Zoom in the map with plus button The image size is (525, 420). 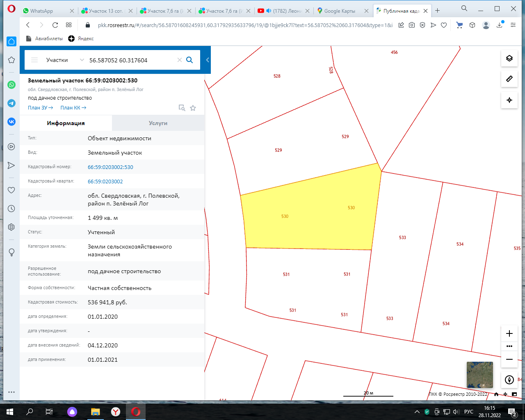click(509, 333)
